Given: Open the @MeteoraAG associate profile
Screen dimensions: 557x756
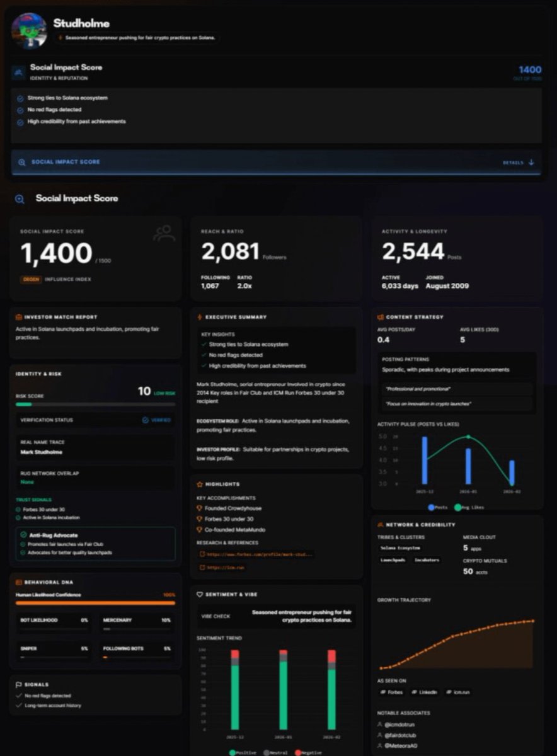Looking at the screenshot, I should pos(401,746).
